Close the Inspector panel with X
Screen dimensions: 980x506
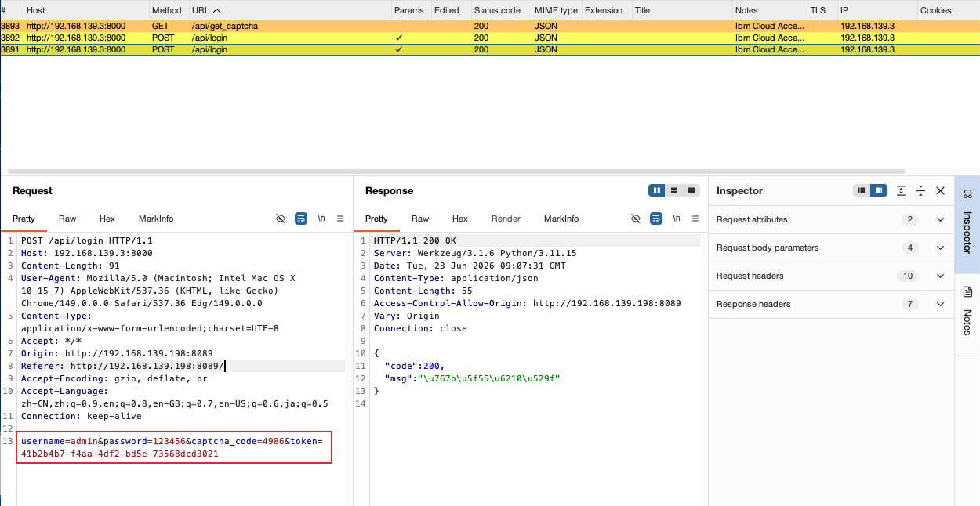coord(941,190)
